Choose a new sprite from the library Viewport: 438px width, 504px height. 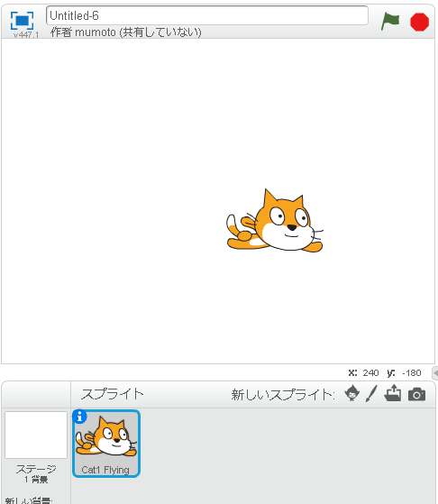(351, 393)
